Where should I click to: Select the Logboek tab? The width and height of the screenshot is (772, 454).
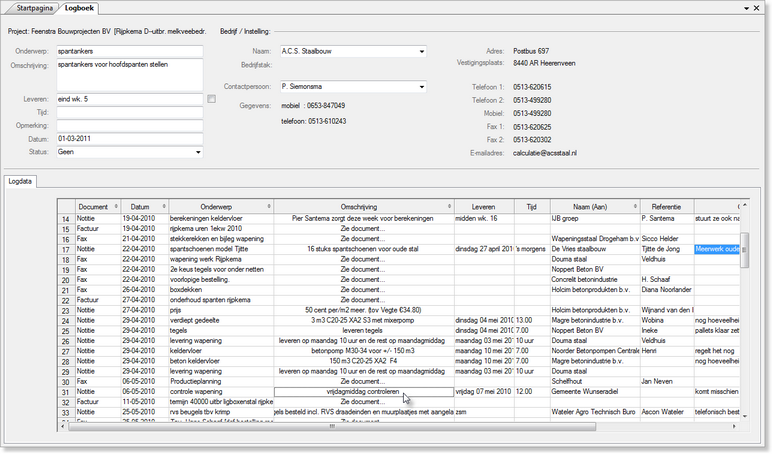click(79, 8)
